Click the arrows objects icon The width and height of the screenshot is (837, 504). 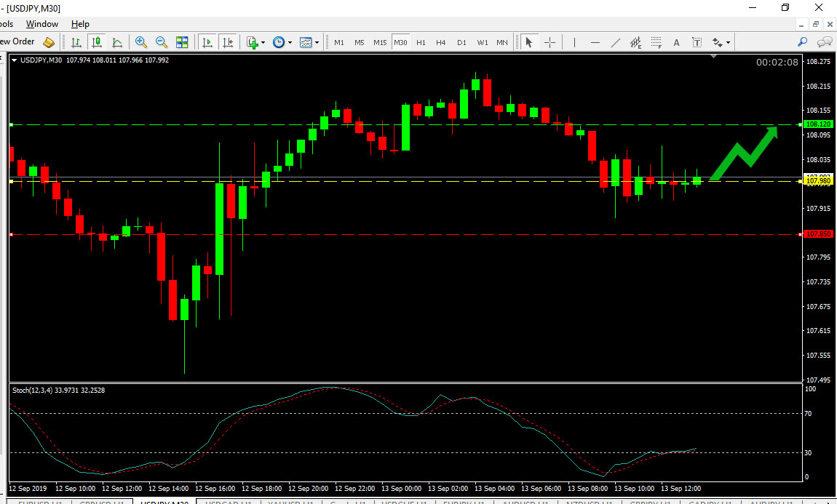718,42
